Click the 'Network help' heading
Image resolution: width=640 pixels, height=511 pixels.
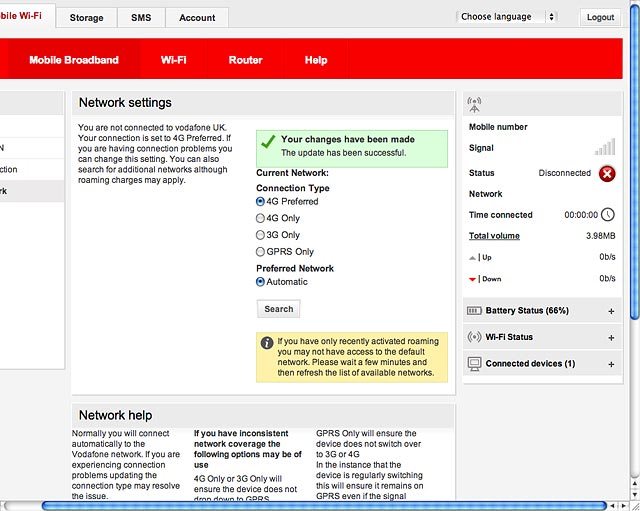(116, 415)
